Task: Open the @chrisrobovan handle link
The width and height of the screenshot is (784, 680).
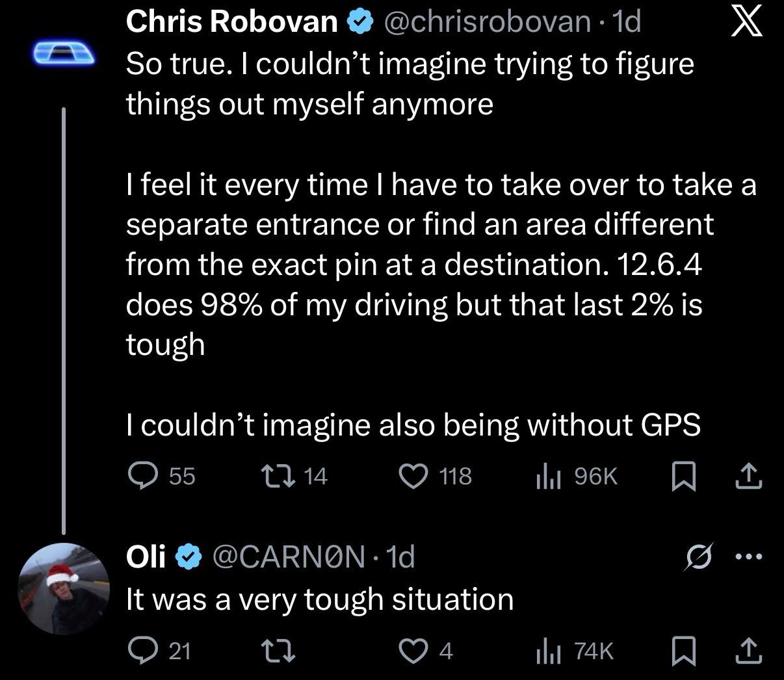Action: 488,22
